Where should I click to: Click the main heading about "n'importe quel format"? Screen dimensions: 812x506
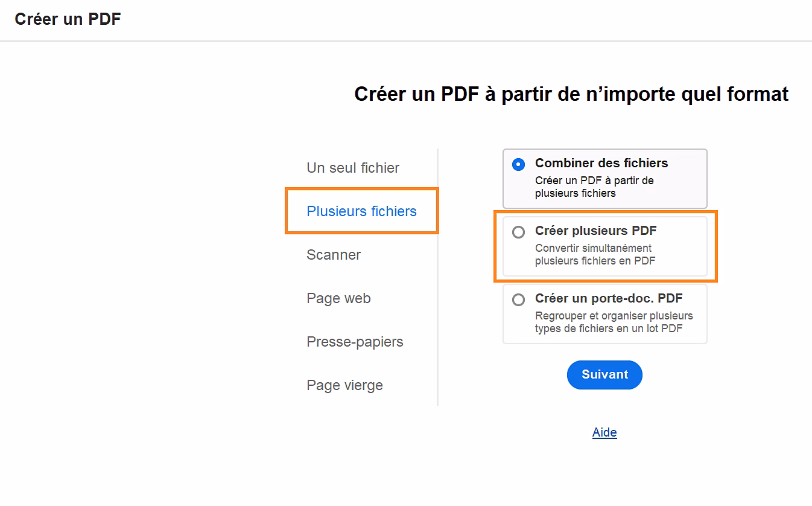coord(571,94)
